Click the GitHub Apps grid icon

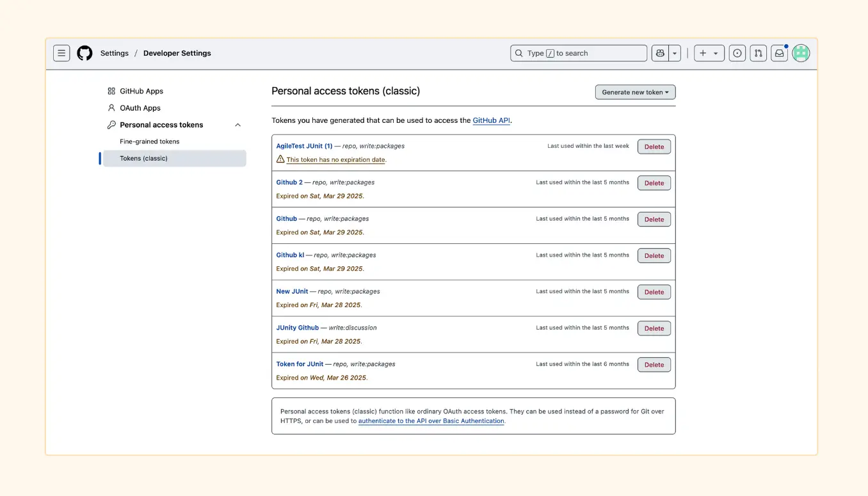111,91
